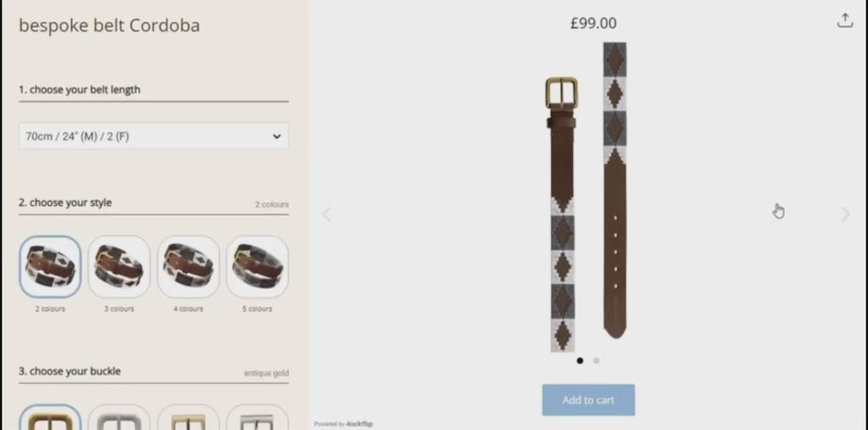Select the 2 colours belt style
The width and height of the screenshot is (868, 430).
[x=50, y=266]
